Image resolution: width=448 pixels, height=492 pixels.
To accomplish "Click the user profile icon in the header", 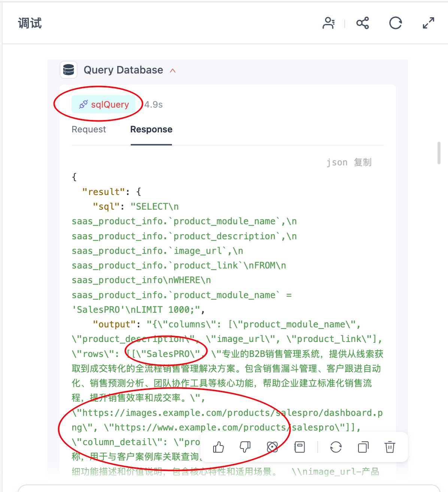I will [329, 23].
